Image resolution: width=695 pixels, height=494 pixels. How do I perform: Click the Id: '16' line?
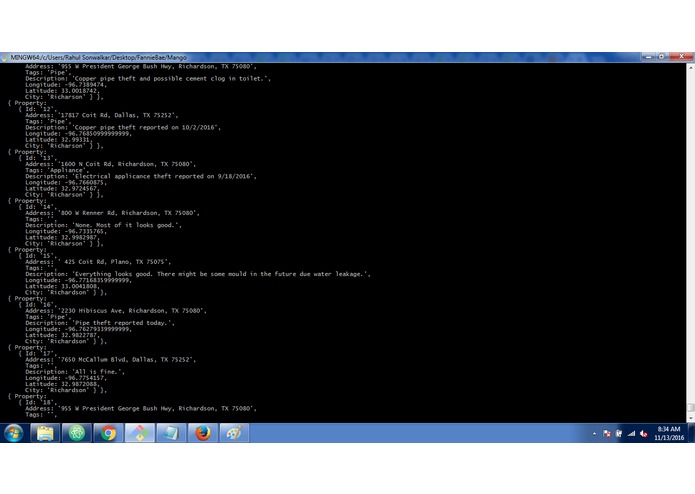point(37,305)
